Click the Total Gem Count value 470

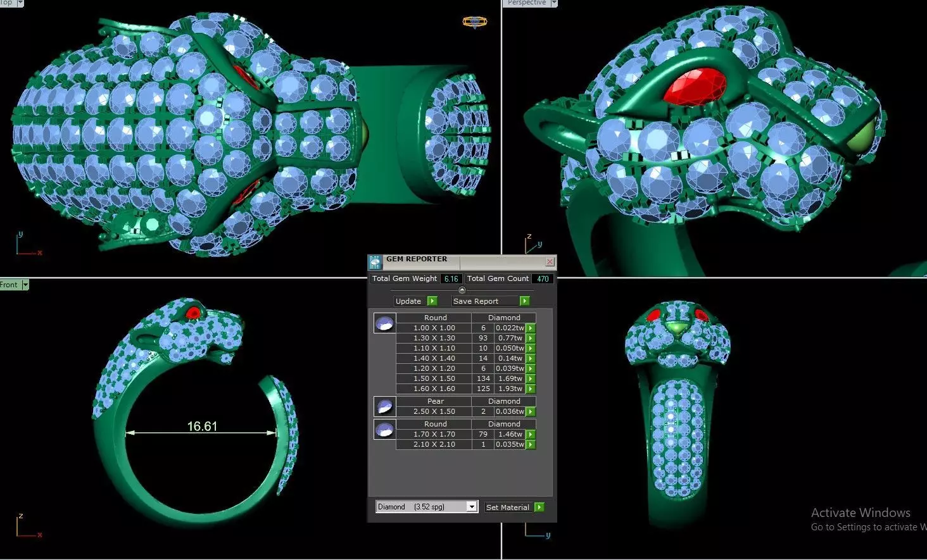click(543, 278)
